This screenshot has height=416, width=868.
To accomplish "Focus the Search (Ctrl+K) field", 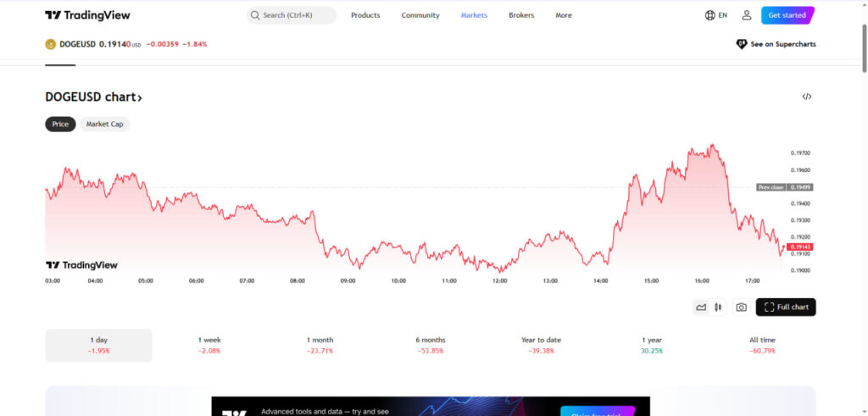I will click(292, 15).
